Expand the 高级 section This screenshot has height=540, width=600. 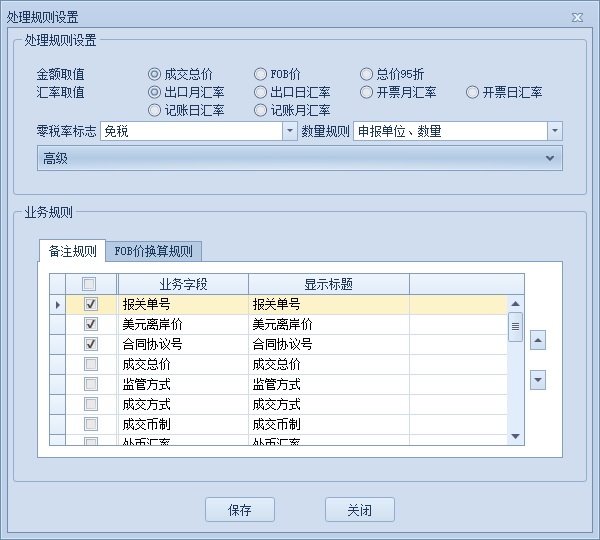pos(549,158)
